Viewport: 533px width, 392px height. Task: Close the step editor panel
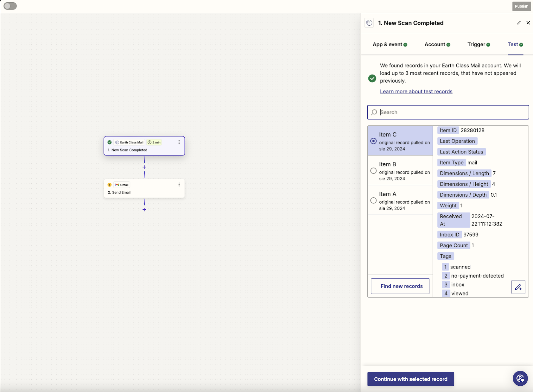point(528,23)
